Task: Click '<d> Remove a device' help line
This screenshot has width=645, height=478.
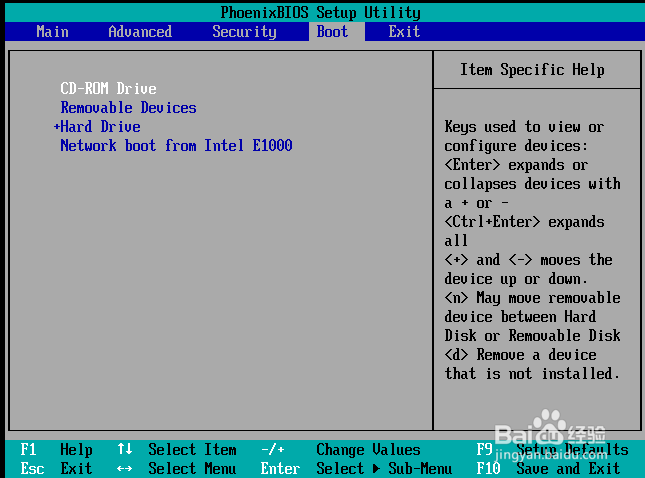Action: coord(520,355)
